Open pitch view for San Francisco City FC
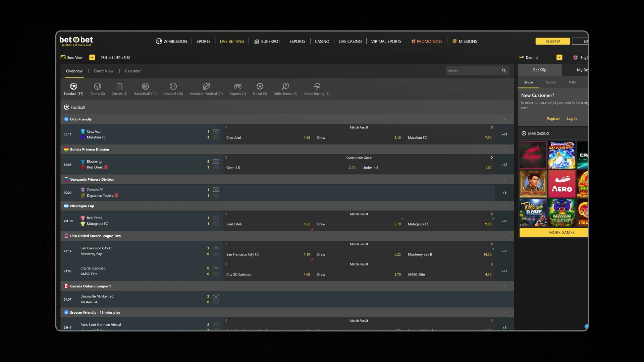The width and height of the screenshot is (644, 362). (x=216, y=248)
